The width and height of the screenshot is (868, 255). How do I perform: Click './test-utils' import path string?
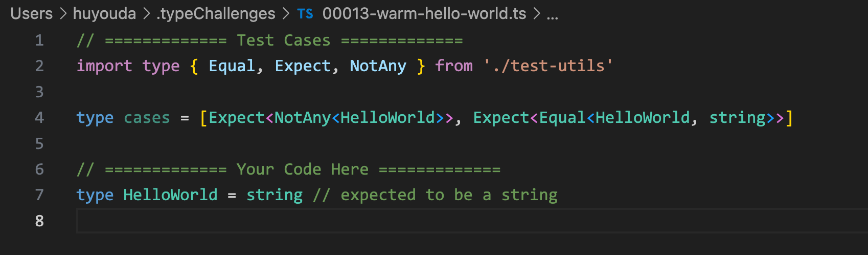coord(548,66)
